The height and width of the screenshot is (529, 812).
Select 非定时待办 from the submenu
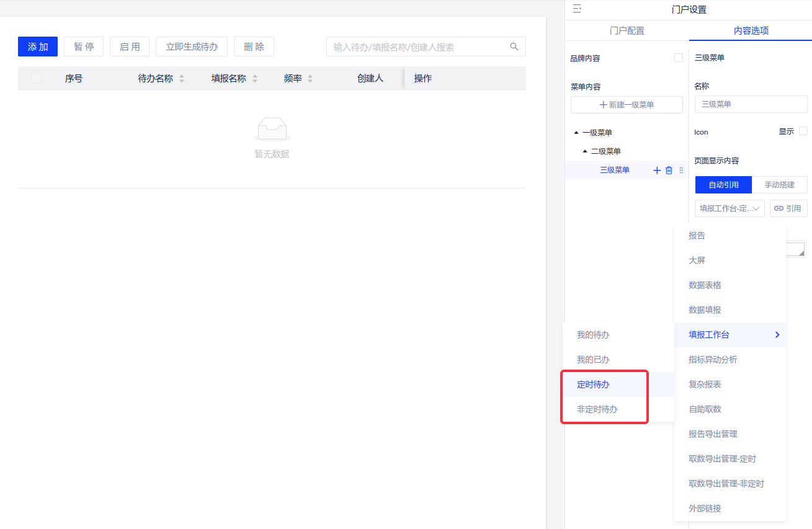coord(597,409)
